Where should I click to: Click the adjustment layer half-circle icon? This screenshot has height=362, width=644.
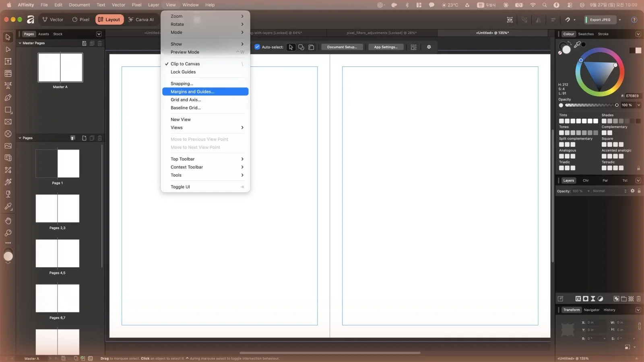(x=600, y=299)
